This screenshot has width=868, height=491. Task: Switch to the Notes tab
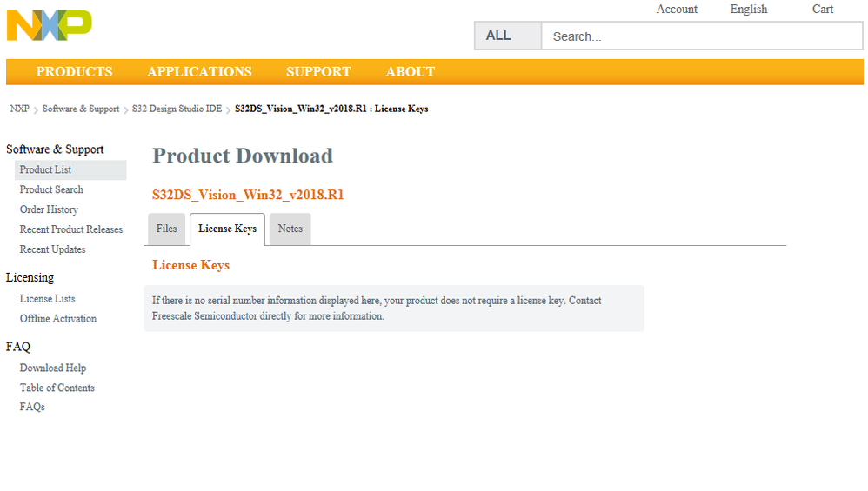pos(290,229)
